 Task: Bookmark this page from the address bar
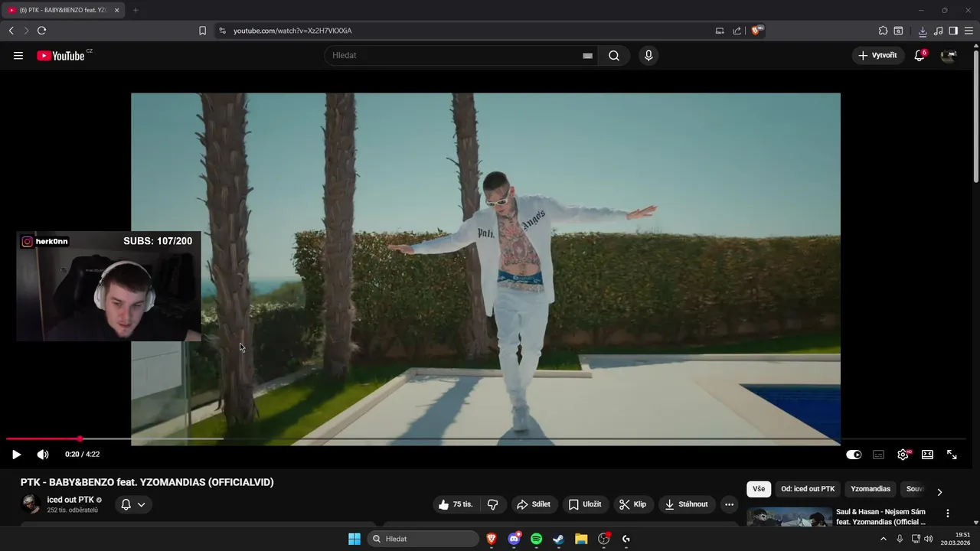(202, 31)
